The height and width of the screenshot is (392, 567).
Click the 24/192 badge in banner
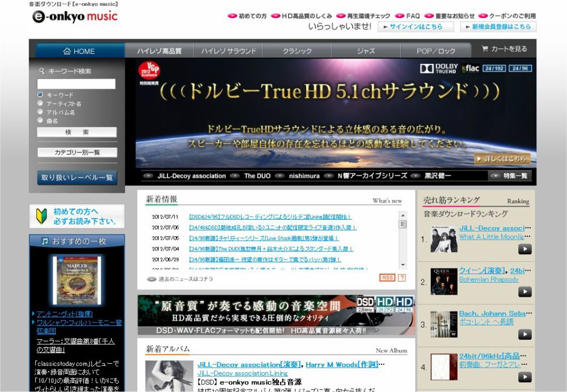(494, 69)
